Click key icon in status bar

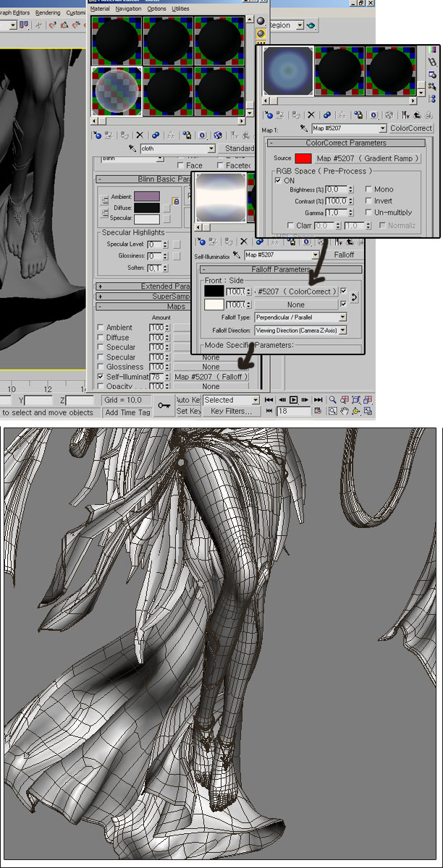coord(164,406)
